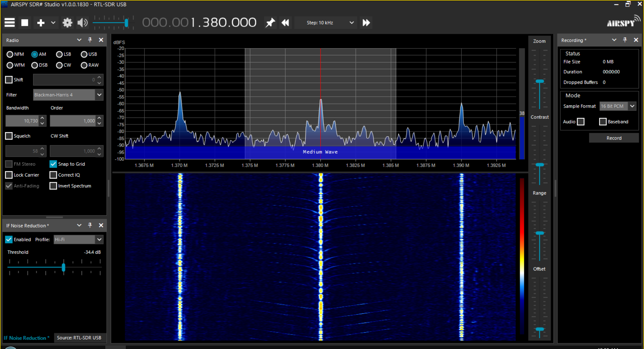
Task: Disable Snap to Grid
Action: [53, 164]
